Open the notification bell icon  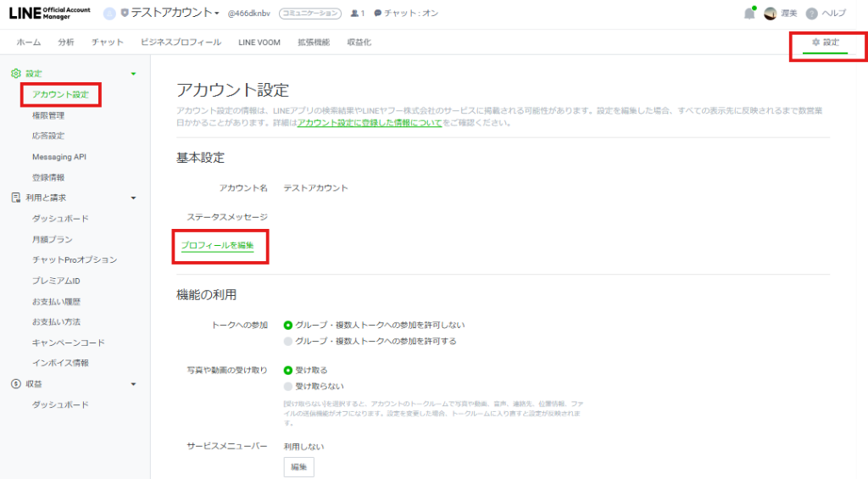pos(749,14)
